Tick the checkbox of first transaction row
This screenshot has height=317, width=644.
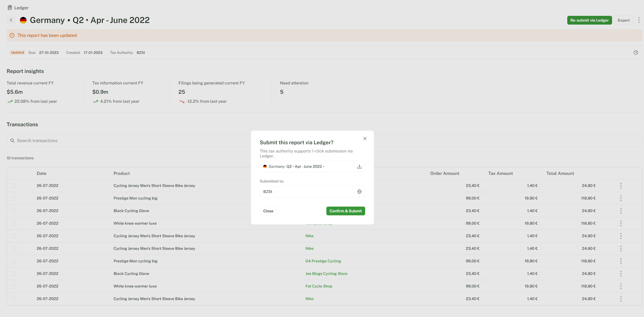pyautogui.click(x=14, y=186)
